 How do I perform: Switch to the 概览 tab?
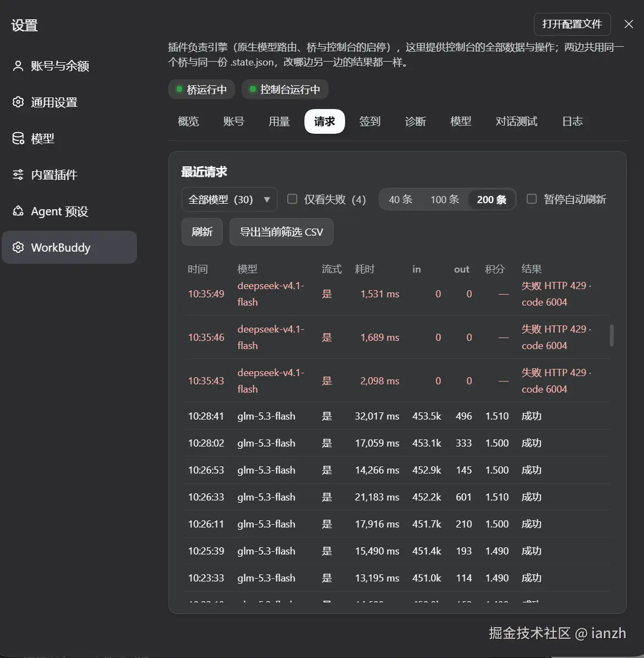188,121
